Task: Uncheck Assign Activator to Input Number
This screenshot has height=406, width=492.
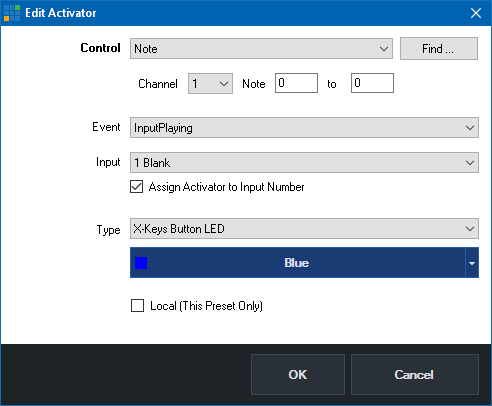Action: (x=137, y=187)
